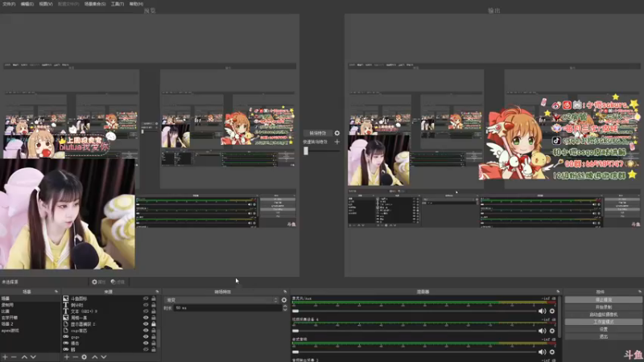Move scene up in the scenes list
This screenshot has width=644, height=362.
click(25, 357)
